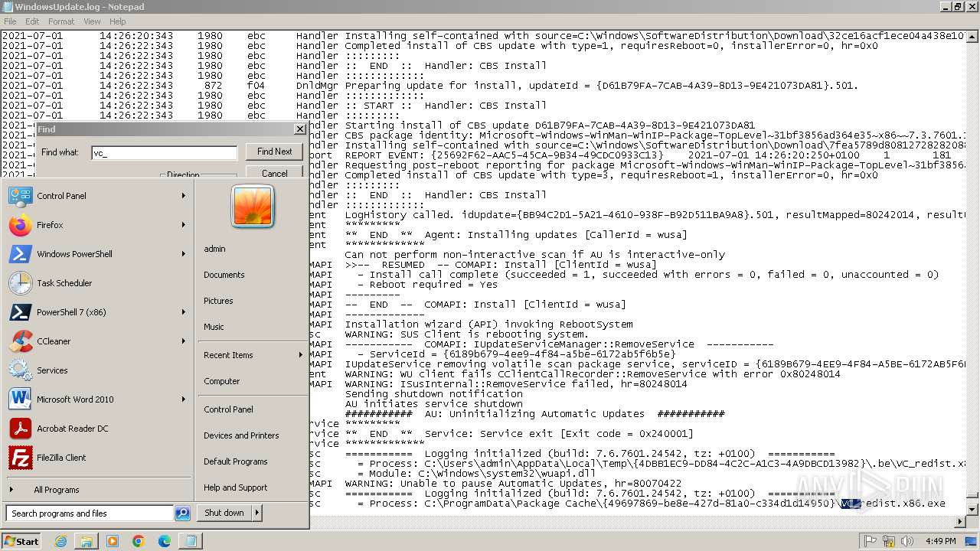Click the highlighted 'vc_' text in log
Image resolution: width=980 pixels, height=551 pixels.
click(x=851, y=504)
